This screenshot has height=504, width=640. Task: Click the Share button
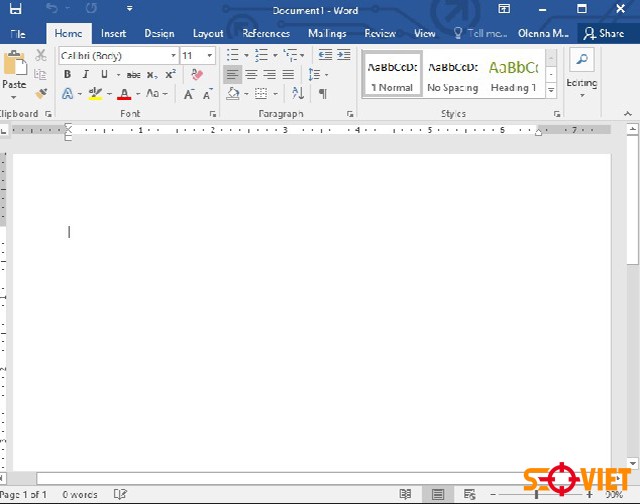point(604,33)
